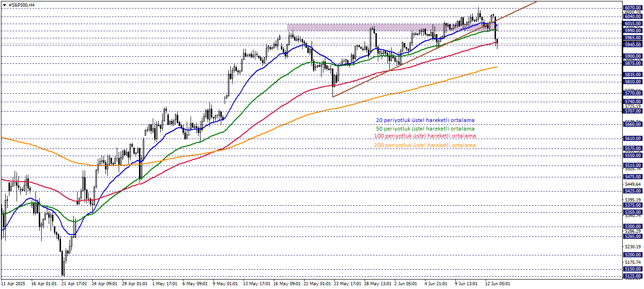Click the '16 Apr 01:01' time axis label

tap(43, 284)
